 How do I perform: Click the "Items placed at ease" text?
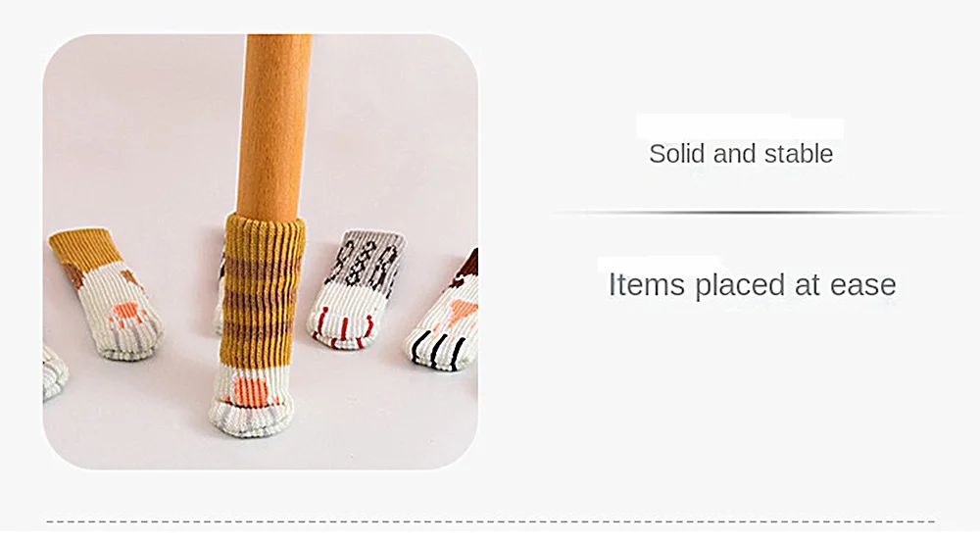tap(752, 285)
